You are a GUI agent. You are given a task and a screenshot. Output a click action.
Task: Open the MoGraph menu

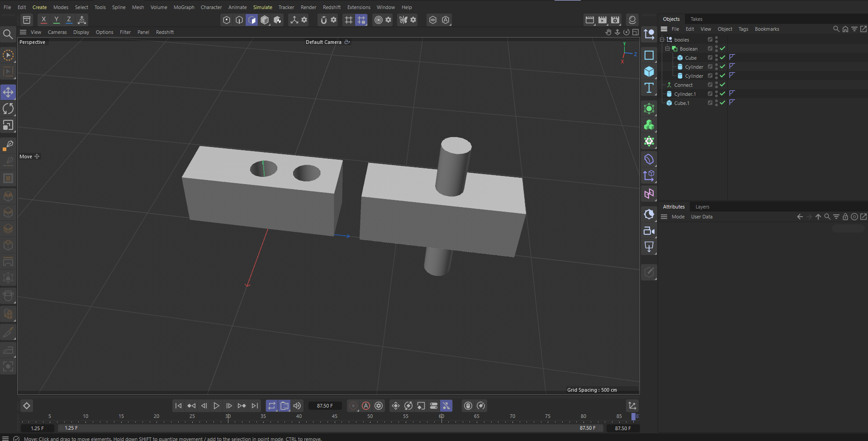[184, 7]
